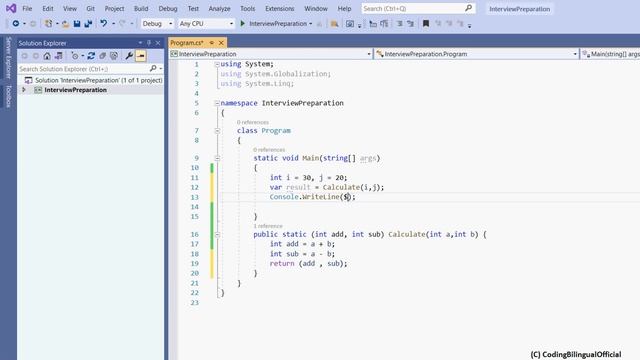
Task: Open the Main(string[] args) member dropdown
Action: point(610,54)
